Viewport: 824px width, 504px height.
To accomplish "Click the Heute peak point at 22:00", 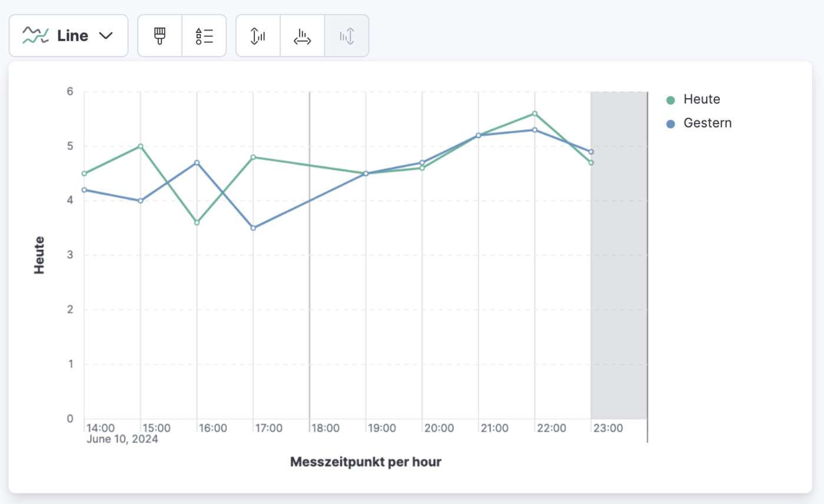I will pyautogui.click(x=534, y=112).
